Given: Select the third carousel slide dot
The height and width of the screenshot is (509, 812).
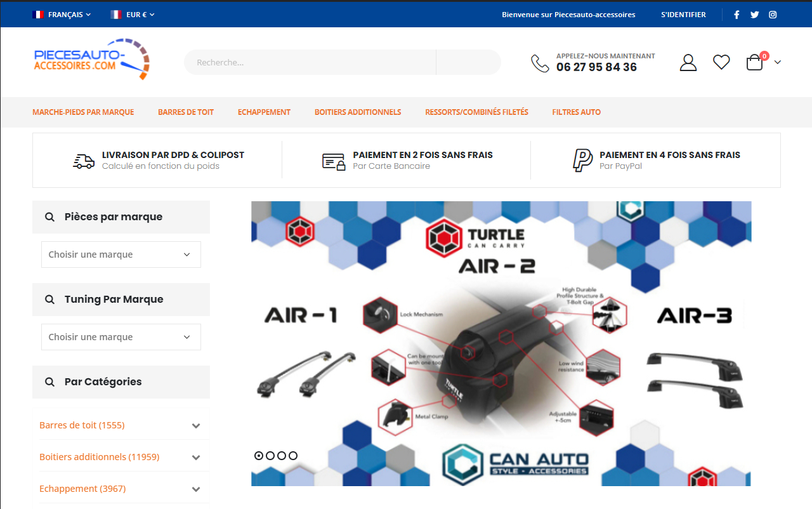Looking at the screenshot, I should coord(282,456).
